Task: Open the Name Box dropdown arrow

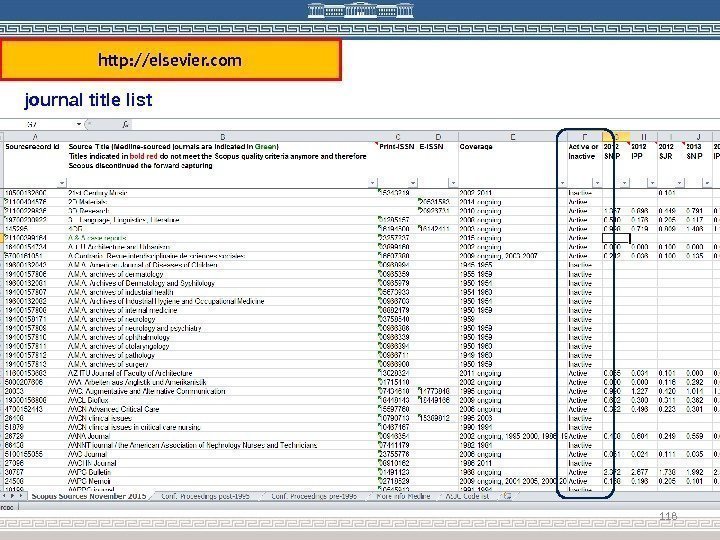Action: pos(79,124)
